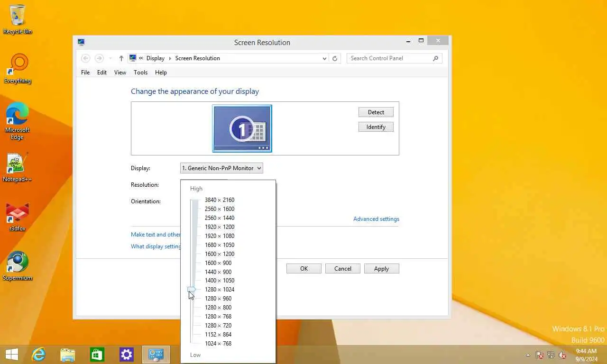
Task: Choose 1920 × 1080 resolution
Action: tap(220, 236)
